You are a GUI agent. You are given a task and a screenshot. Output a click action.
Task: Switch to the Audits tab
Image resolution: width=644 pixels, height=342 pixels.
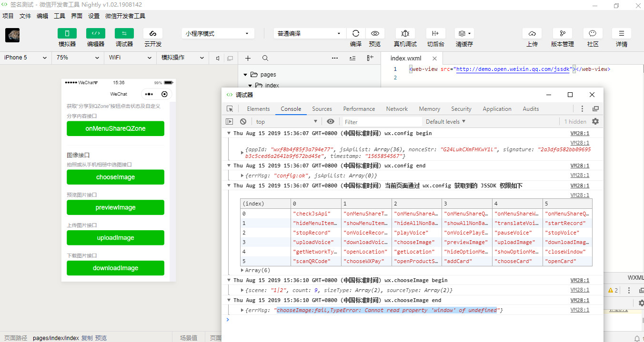tap(531, 109)
